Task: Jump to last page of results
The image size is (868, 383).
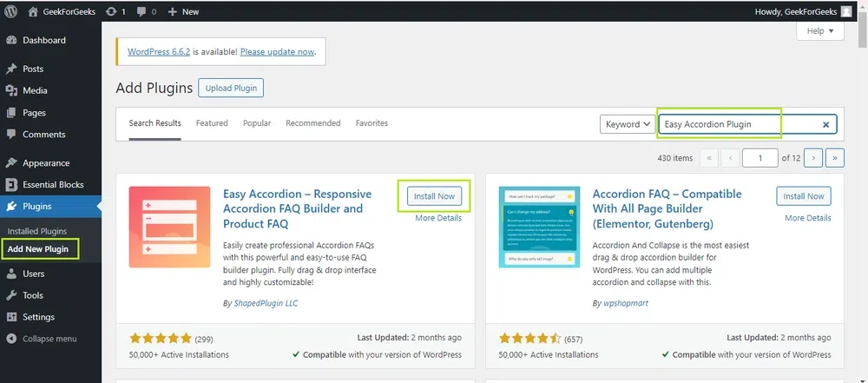Action: (x=835, y=158)
